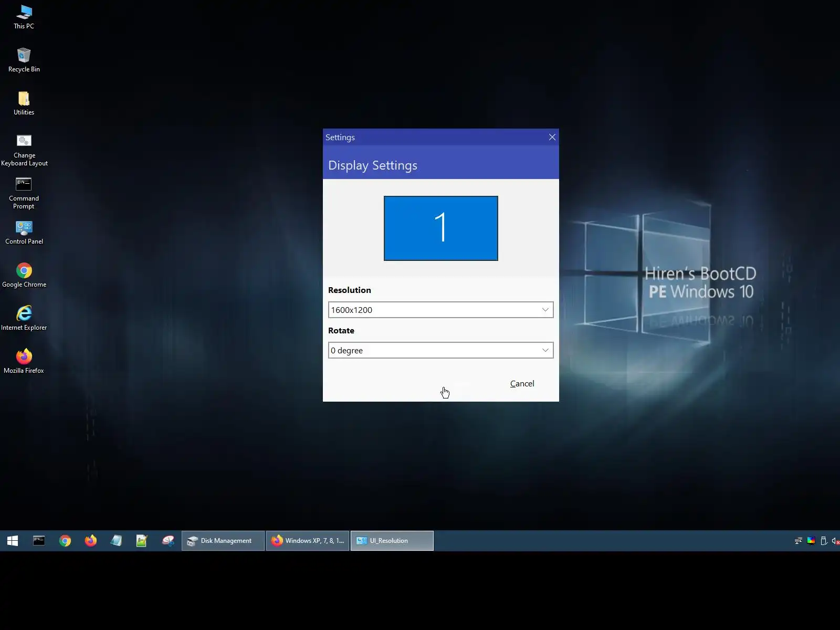
Task: Launch Chrome from the taskbar
Action: click(65, 541)
